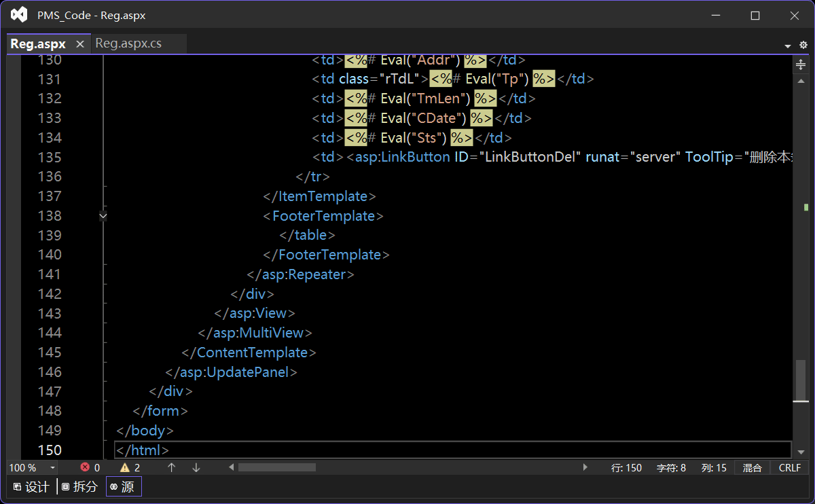Click the editor split-window handle icon

(x=801, y=65)
